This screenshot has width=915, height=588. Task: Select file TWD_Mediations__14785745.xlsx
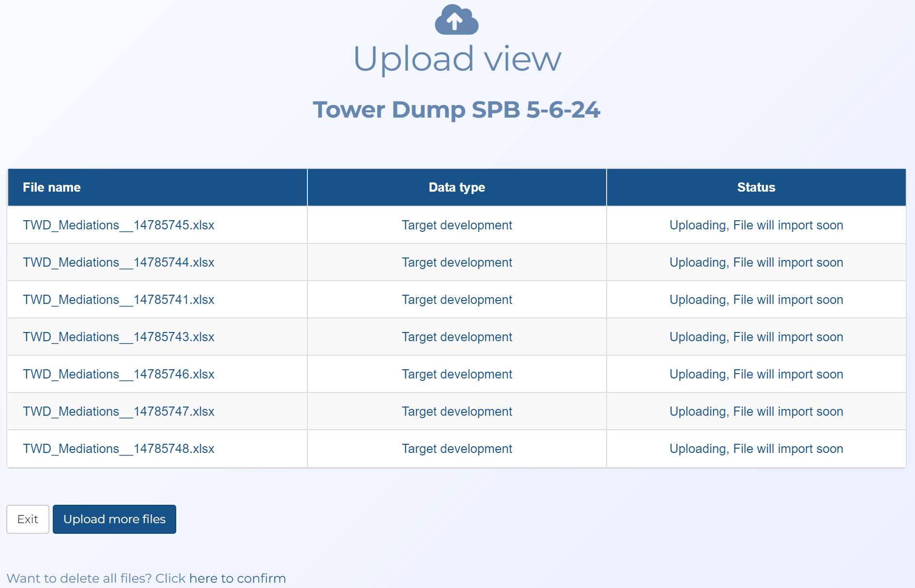coord(119,225)
